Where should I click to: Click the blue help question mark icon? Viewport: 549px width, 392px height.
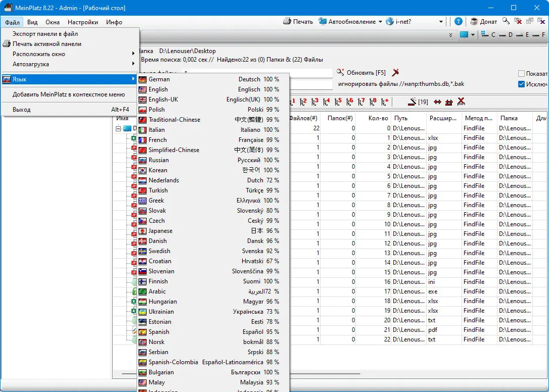coord(458,22)
